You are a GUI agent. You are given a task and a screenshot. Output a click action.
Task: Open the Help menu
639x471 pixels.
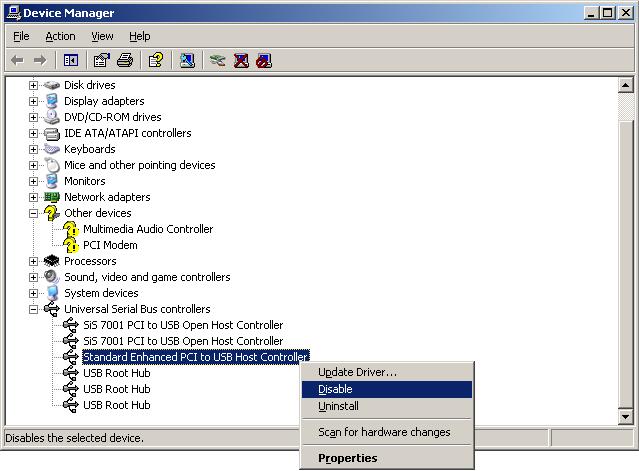tap(140, 36)
